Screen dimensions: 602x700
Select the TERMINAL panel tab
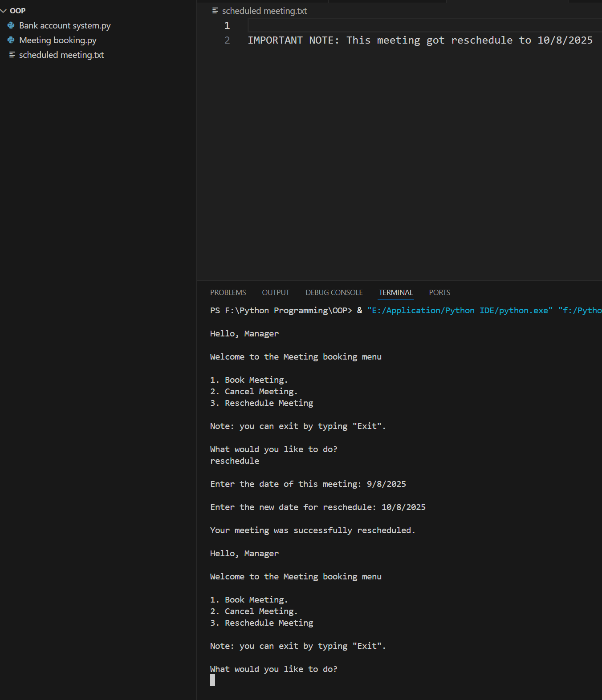pos(396,292)
